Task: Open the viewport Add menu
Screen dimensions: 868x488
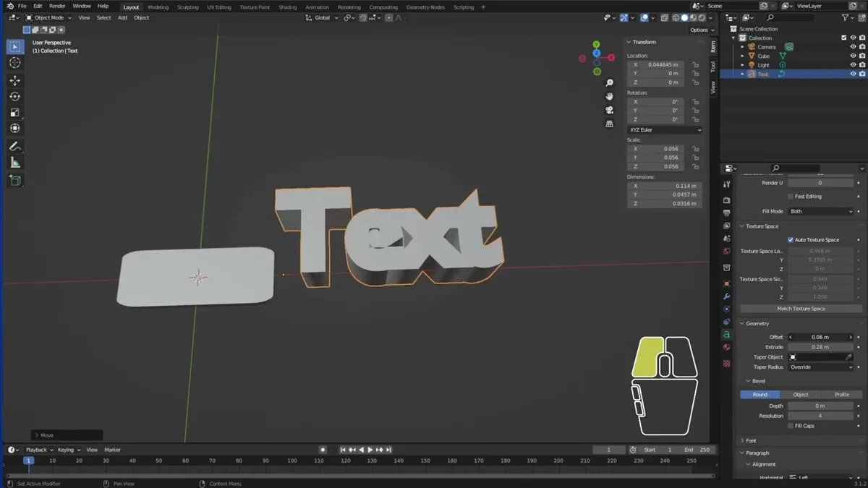Action: [123, 17]
